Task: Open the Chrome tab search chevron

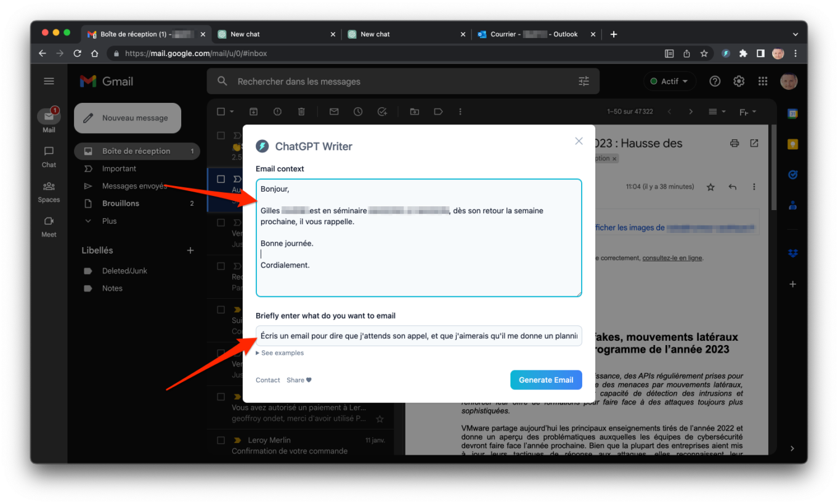Action: point(795,35)
